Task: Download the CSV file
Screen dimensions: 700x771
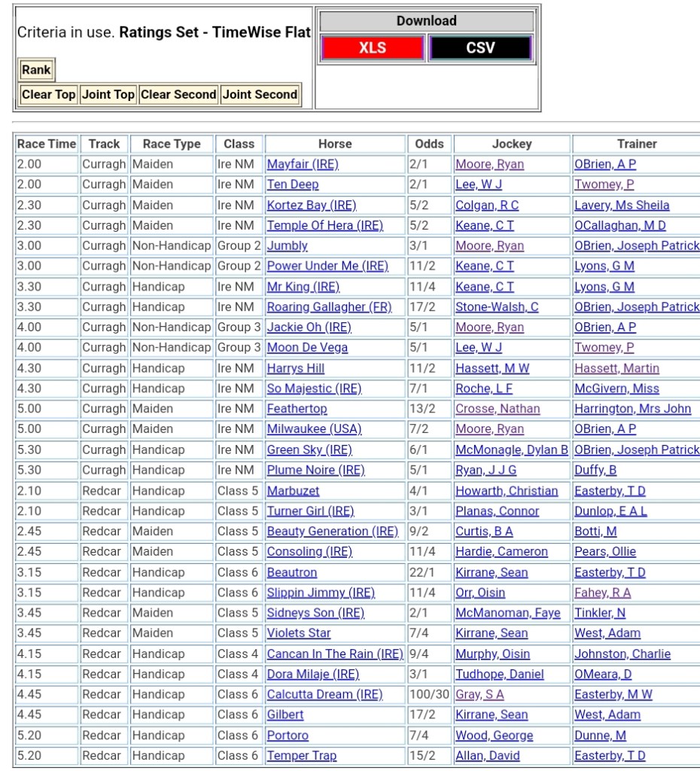Action: click(480, 48)
